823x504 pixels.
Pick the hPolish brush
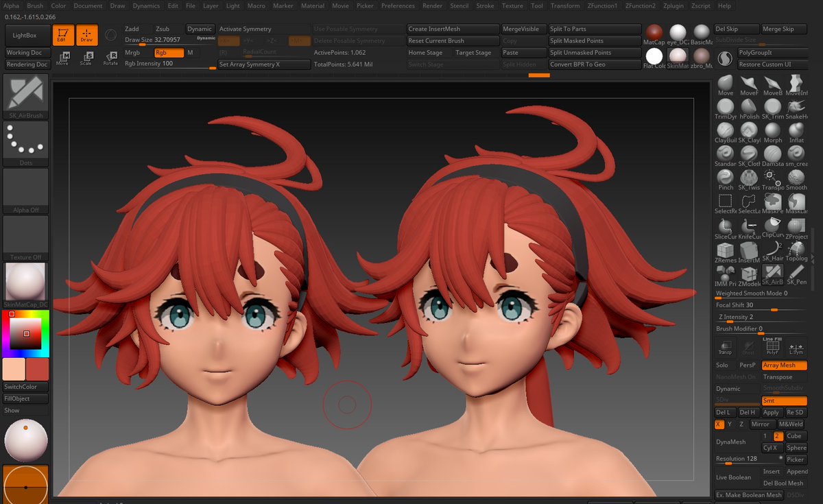pyautogui.click(x=749, y=109)
